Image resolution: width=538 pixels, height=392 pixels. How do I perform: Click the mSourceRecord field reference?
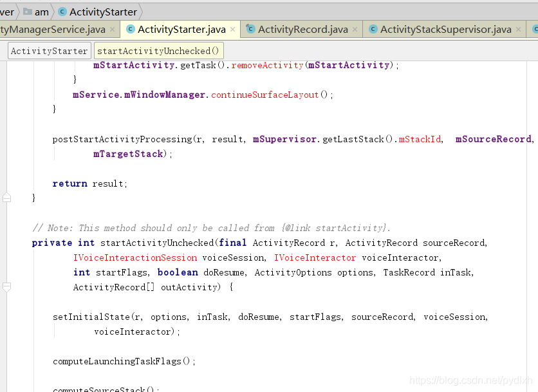click(494, 139)
